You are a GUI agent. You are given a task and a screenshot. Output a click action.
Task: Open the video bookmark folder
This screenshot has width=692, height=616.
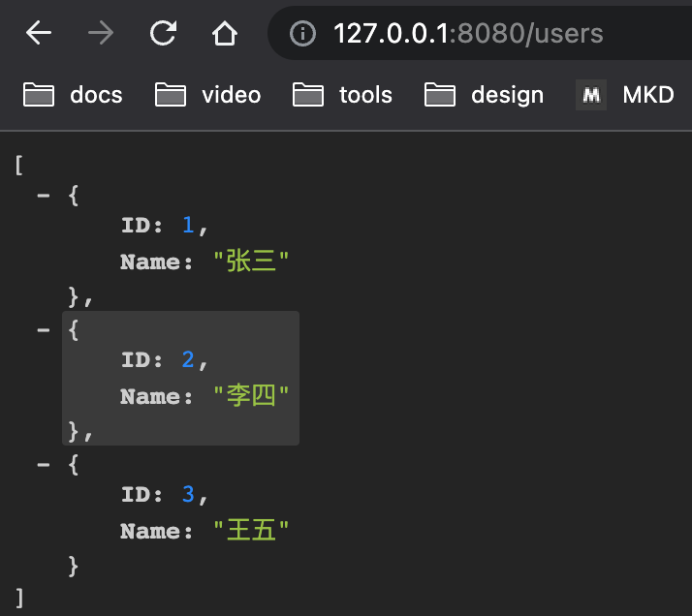[x=207, y=95]
